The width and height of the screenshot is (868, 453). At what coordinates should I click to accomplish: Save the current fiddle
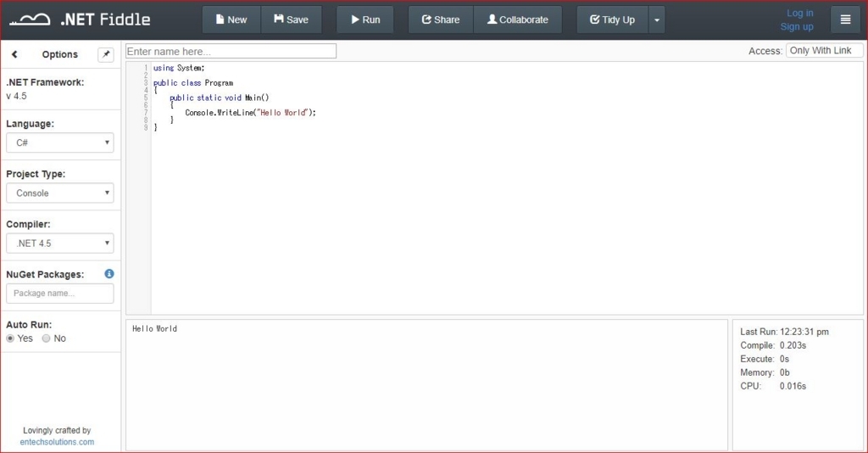(x=292, y=20)
